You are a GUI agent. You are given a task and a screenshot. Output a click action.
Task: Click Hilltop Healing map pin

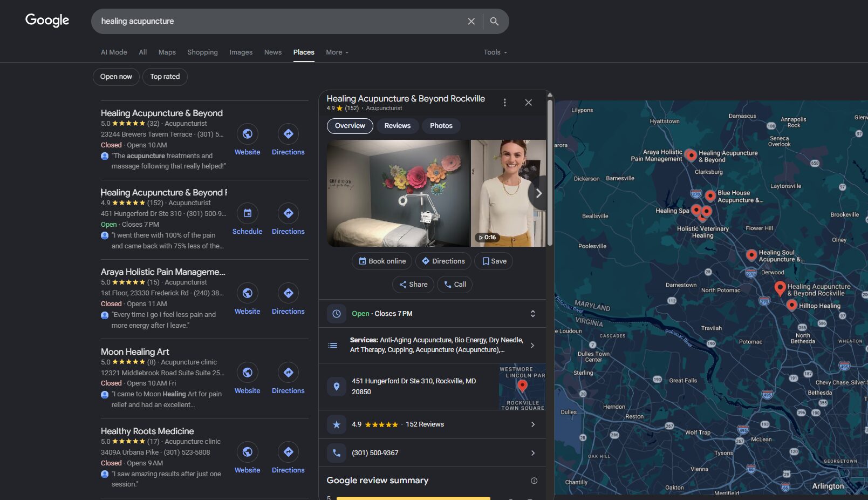click(x=791, y=306)
